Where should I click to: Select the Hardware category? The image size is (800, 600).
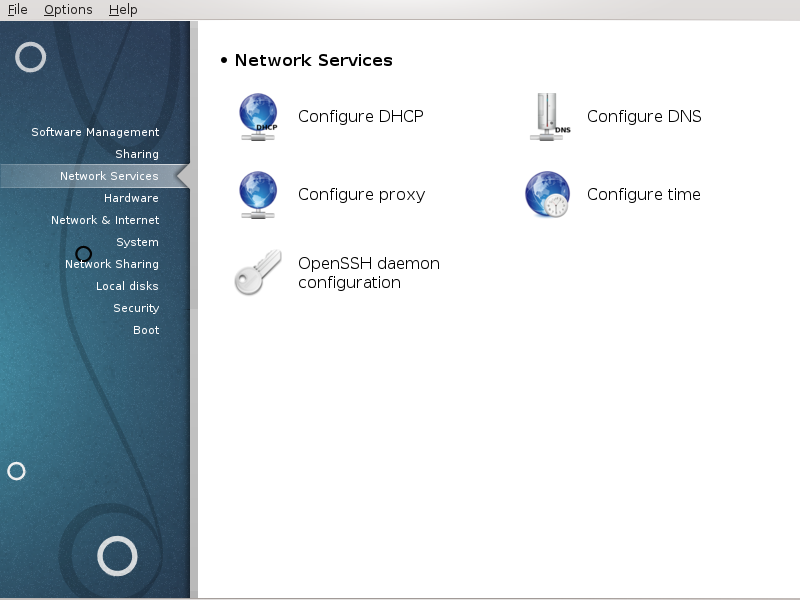point(131,198)
